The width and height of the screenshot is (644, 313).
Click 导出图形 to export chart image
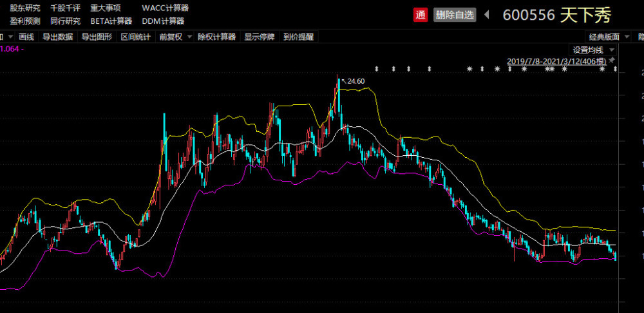[x=97, y=37]
